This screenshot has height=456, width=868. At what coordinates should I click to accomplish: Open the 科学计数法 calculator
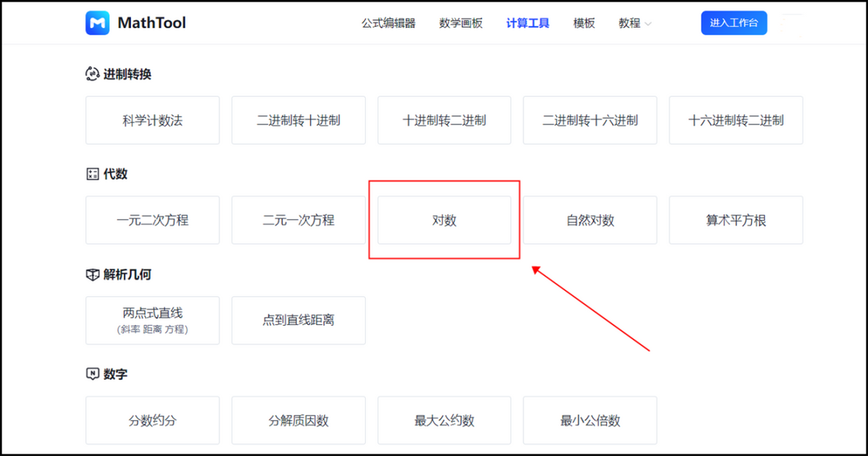(153, 120)
